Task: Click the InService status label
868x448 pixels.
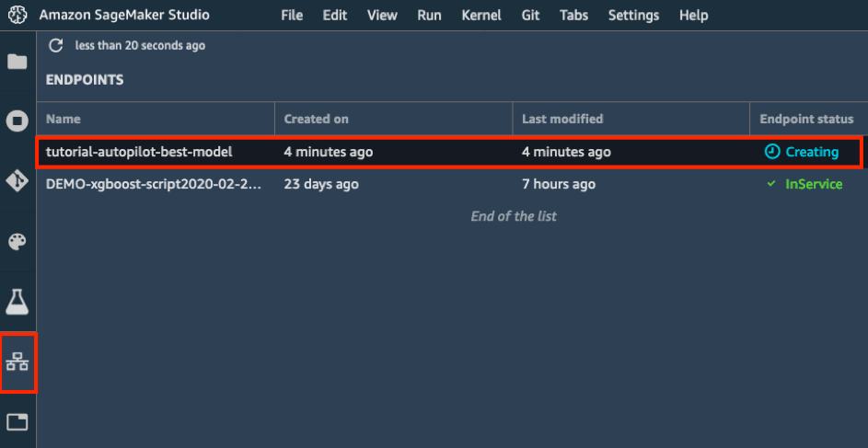Action: coord(814,184)
